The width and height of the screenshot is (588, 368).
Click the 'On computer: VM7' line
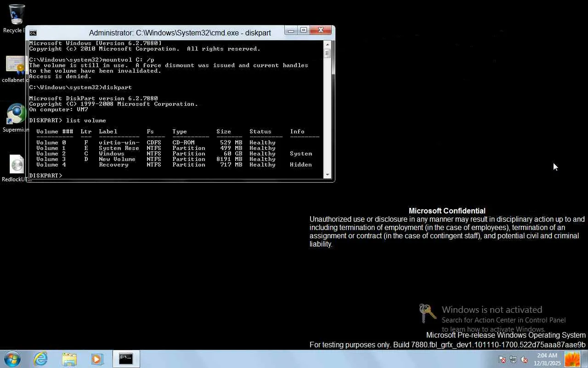(x=58, y=109)
